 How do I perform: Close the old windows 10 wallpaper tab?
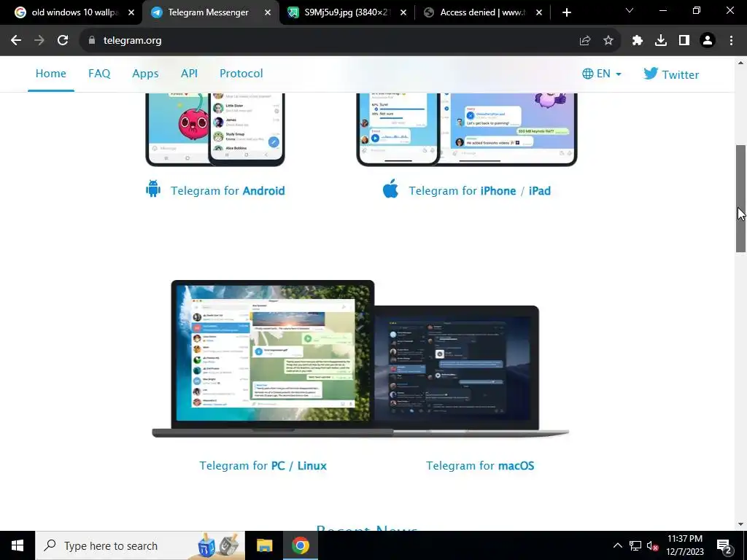131,12
